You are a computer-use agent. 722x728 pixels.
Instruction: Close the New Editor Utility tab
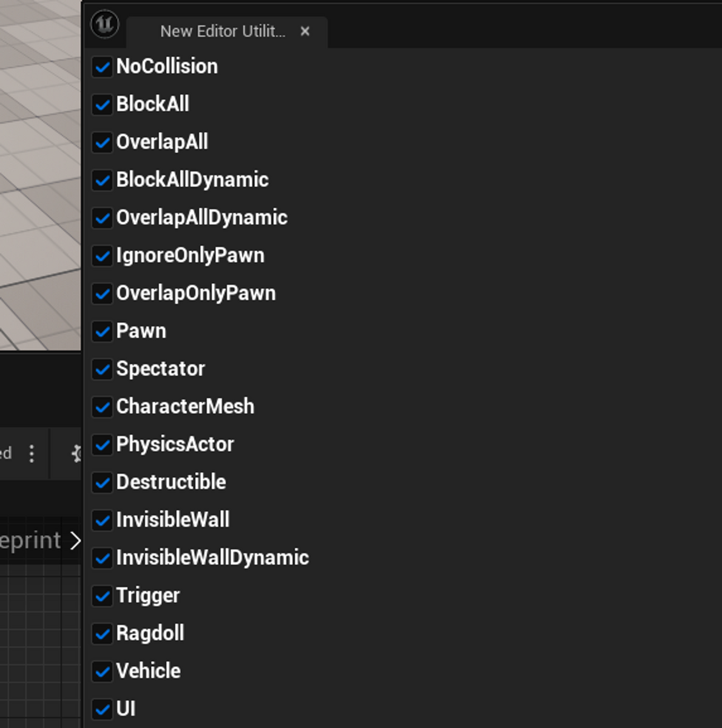coord(305,32)
